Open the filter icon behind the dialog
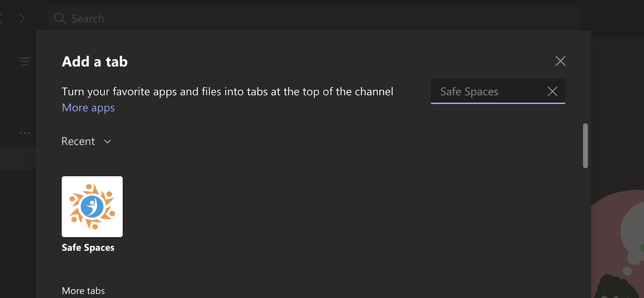 click(25, 61)
